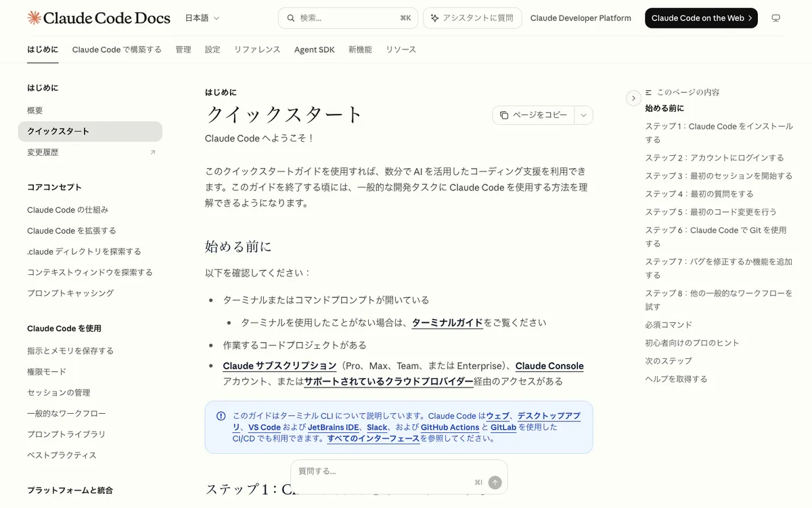Viewport: 812px width, 508px height.
Task: Open コンテキストウィンドウを探索する page
Action: [x=90, y=272]
